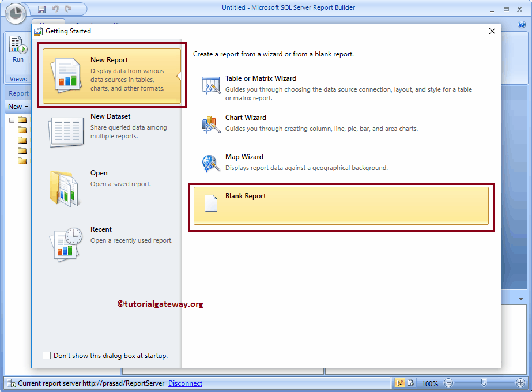Open the New dropdown in Report Data
Screen dimensions: 532x392
(x=17, y=106)
